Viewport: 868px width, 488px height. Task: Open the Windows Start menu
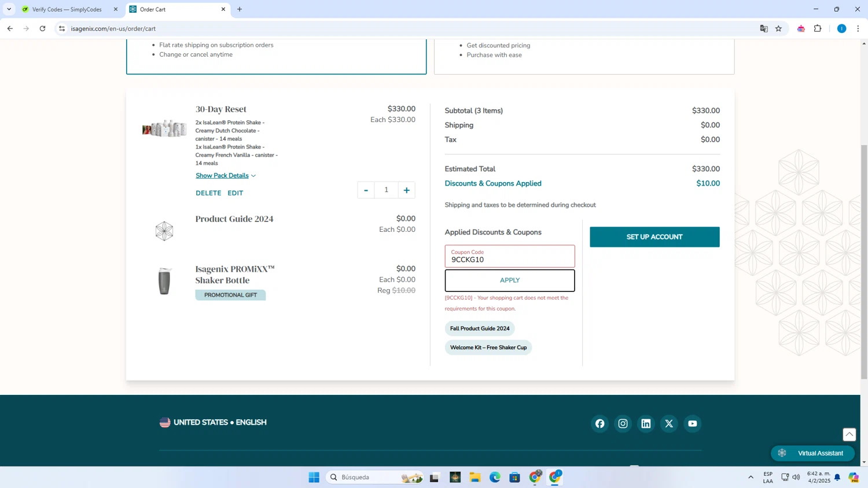coord(314,477)
